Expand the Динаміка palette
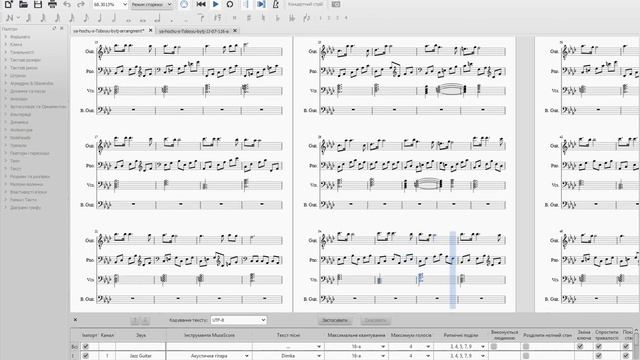Viewport: 640px width, 360px height. pyautogui.click(x=19, y=122)
